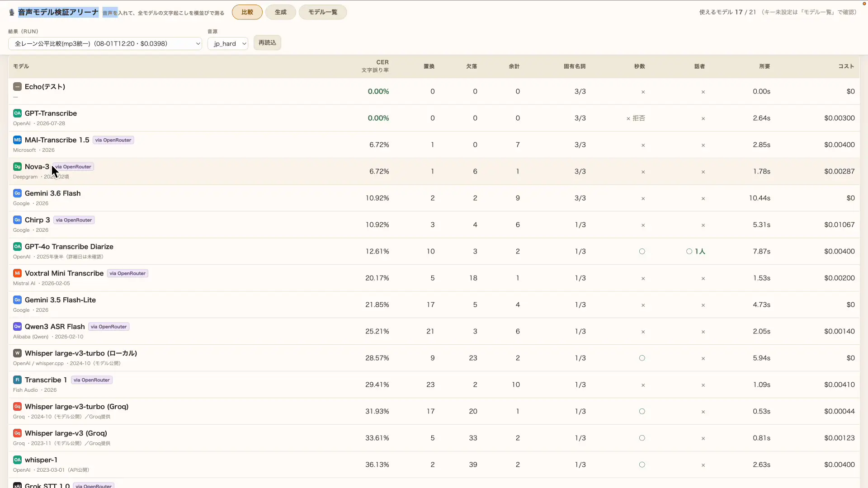Click the 拒否 mark in the GPT-Transcribe row
This screenshot has width=868, height=488.
click(x=636, y=118)
